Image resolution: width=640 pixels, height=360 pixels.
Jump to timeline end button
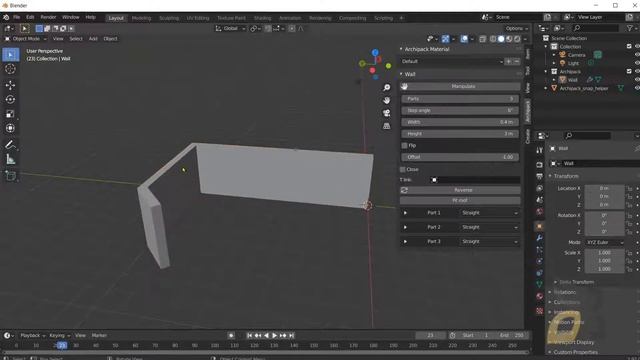pos(291,336)
